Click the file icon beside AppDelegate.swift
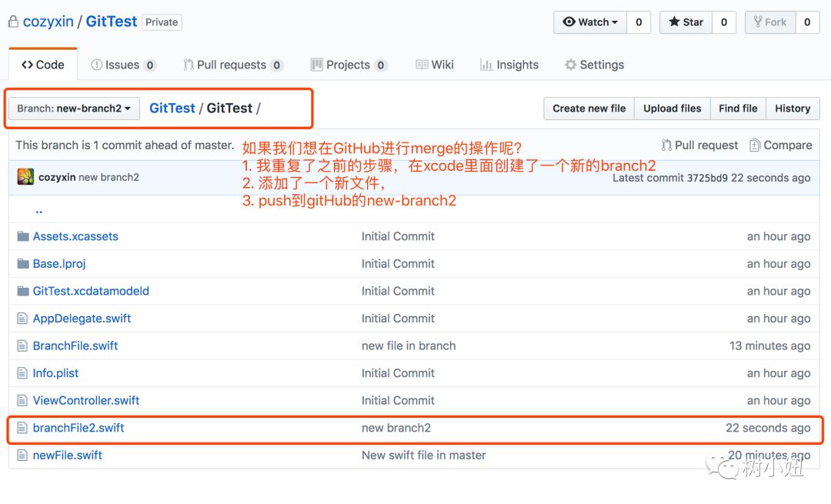 (22, 319)
